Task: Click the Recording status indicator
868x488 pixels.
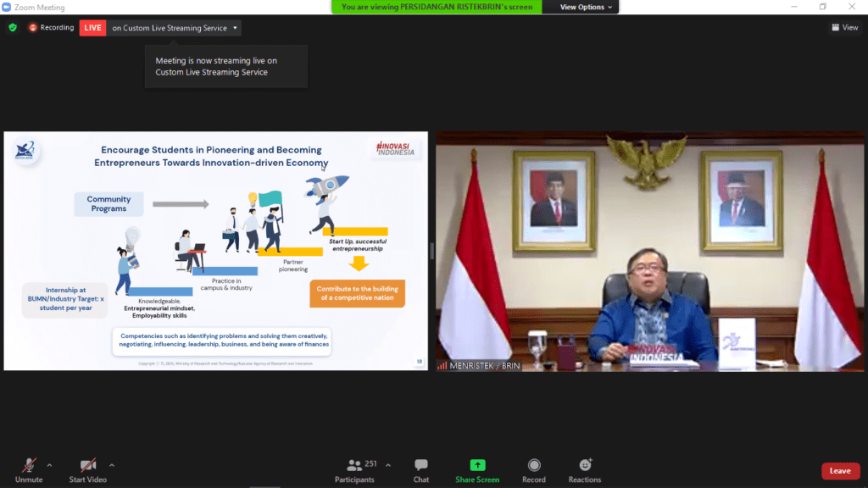Action: pyautogui.click(x=52, y=27)
